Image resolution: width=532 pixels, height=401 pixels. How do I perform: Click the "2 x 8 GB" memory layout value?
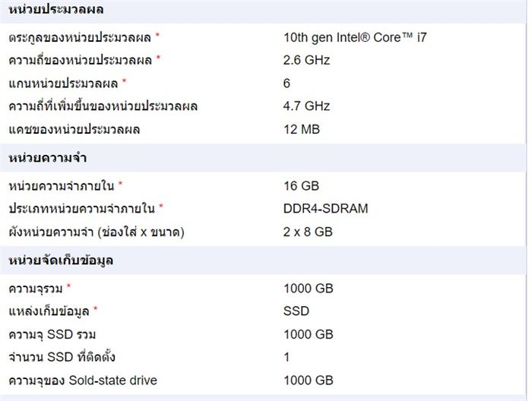[x=308, y=231]
